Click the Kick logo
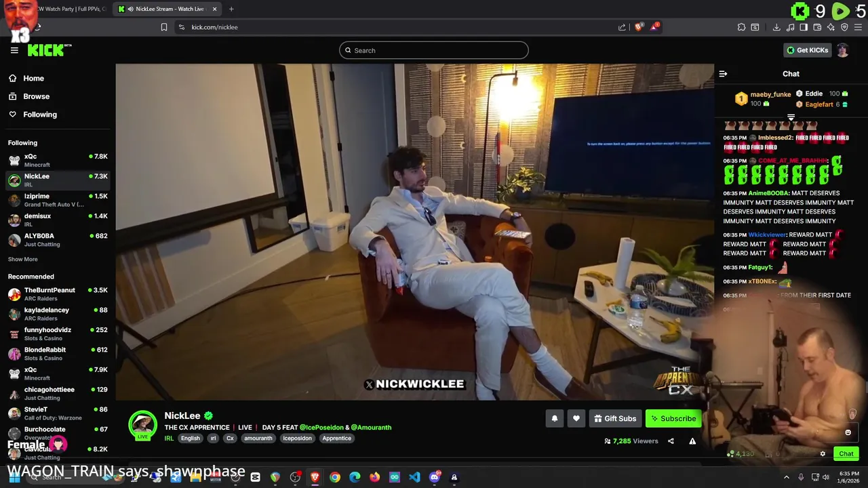This screenshot has height=488, width=868. point(49,50)
